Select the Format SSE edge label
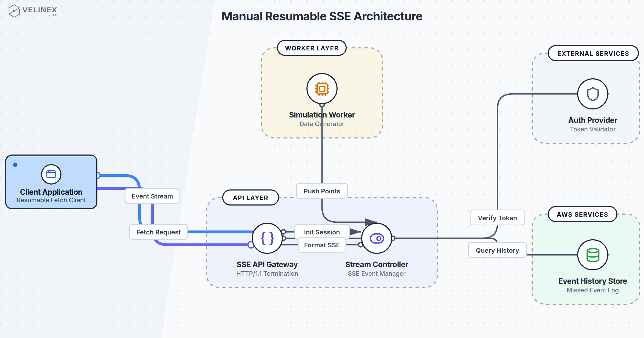 [322, 245]
